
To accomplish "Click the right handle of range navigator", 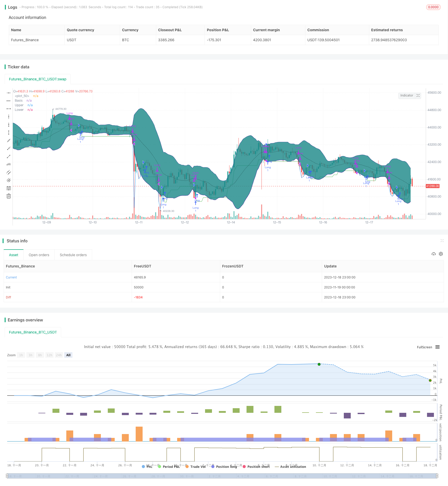I will (437, 476).
